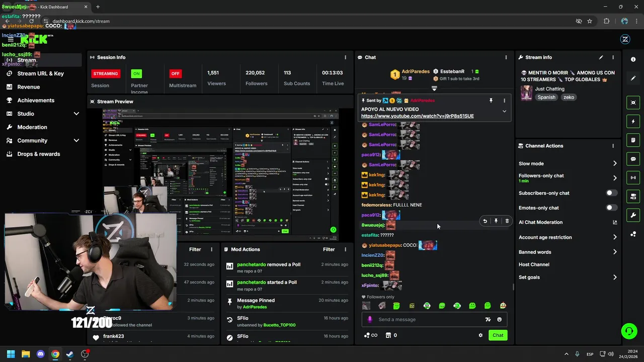This screenshot has height=362, width=644.
Task: Click the wrench tools icon in the right sidebar
Action: 633,215
